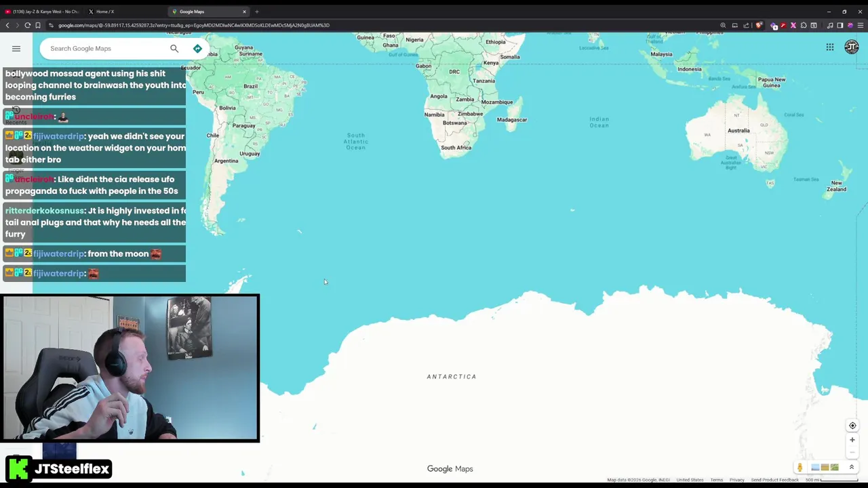
Task: Expand the map layers bar chevron
Action: pos(852,467)
